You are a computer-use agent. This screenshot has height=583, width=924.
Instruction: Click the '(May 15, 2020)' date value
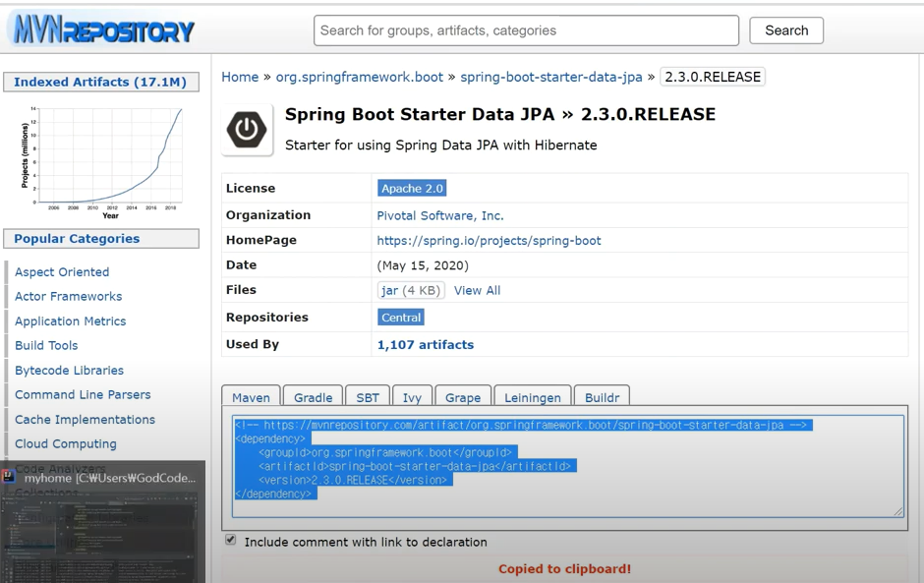click(423, 265)
